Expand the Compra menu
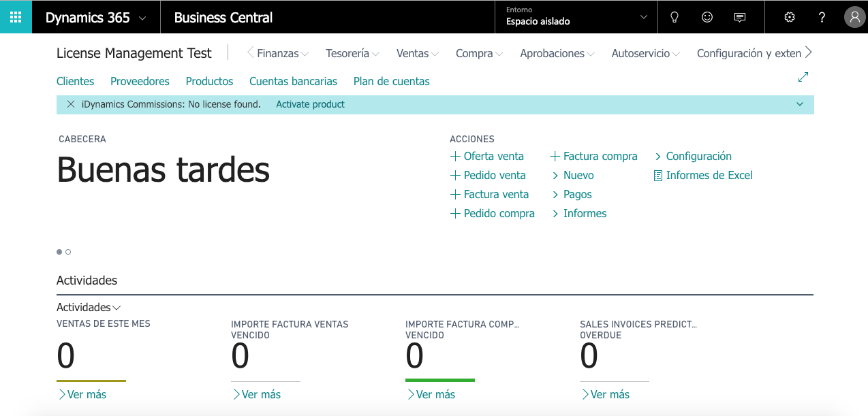This screenshot has height=416, width=868. coord(480,53)
